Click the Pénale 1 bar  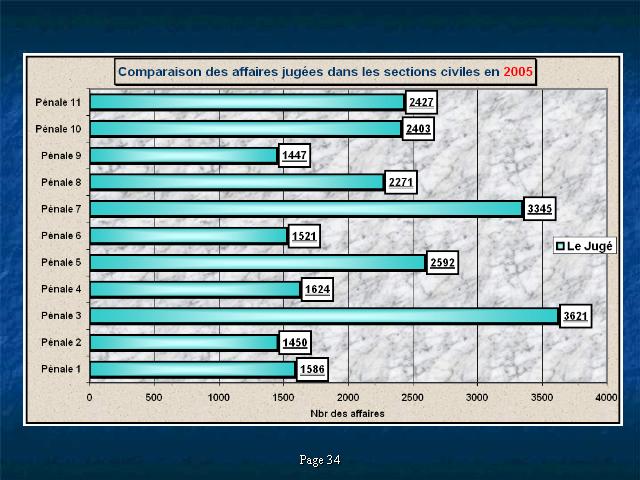click(193, 369)
